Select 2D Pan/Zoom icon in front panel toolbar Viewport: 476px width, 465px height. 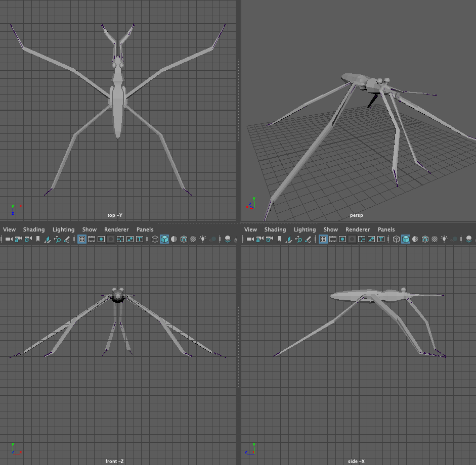(57, 240)
